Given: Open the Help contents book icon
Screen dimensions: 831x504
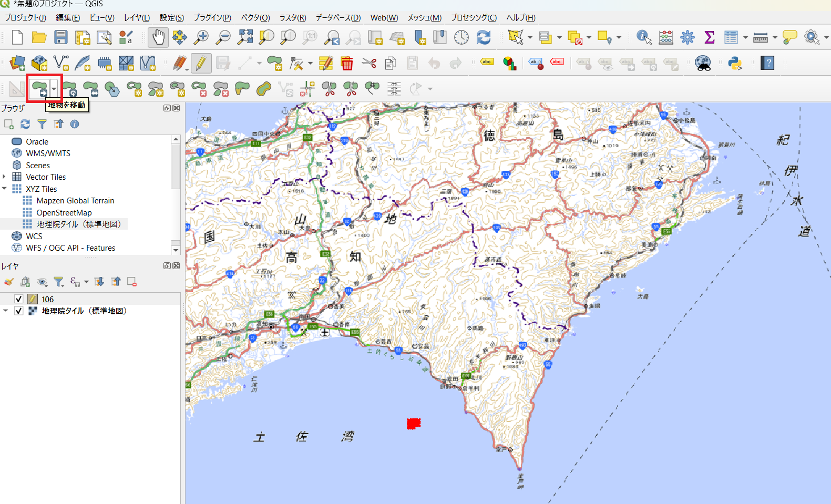Looking at the screenshot, I should tap(767, 64).
